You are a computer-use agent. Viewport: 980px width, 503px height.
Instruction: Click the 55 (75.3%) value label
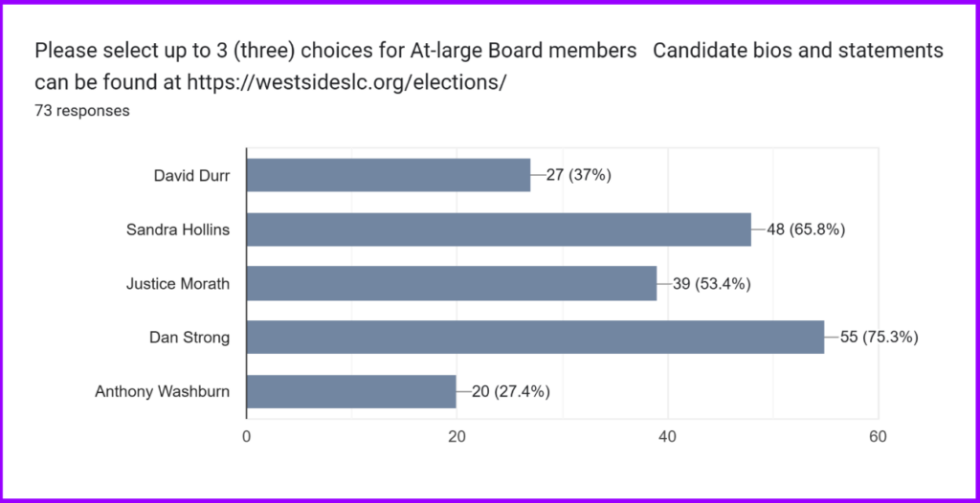coord(879,338)
